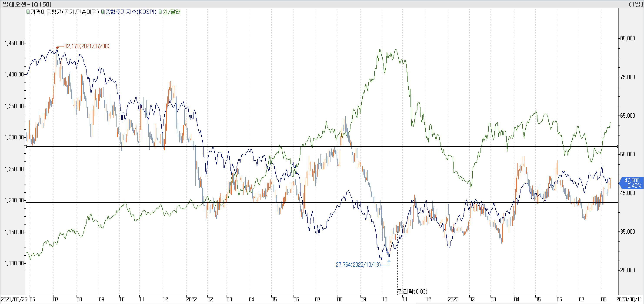
Task: Grab the upper line's left end handle
Action: point(27,147)
